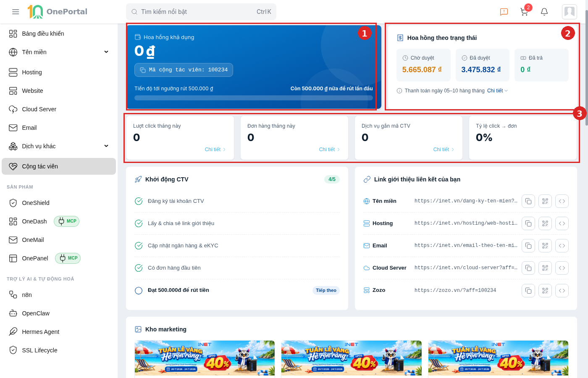This screenshot has width=588, height=378.
Task: Open Email in sidebar
Action: (59, 128)
